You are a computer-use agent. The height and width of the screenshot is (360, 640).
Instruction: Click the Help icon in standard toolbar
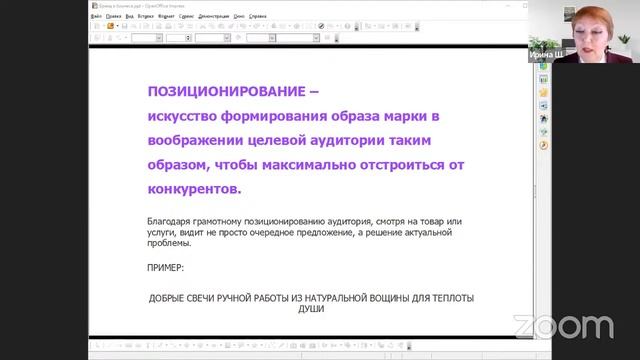347,26
